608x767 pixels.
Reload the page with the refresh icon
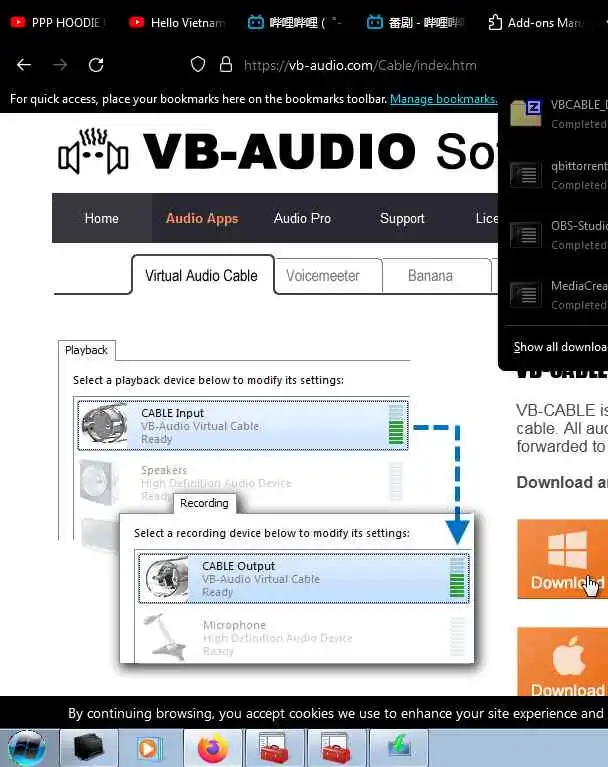pos(96,65)
